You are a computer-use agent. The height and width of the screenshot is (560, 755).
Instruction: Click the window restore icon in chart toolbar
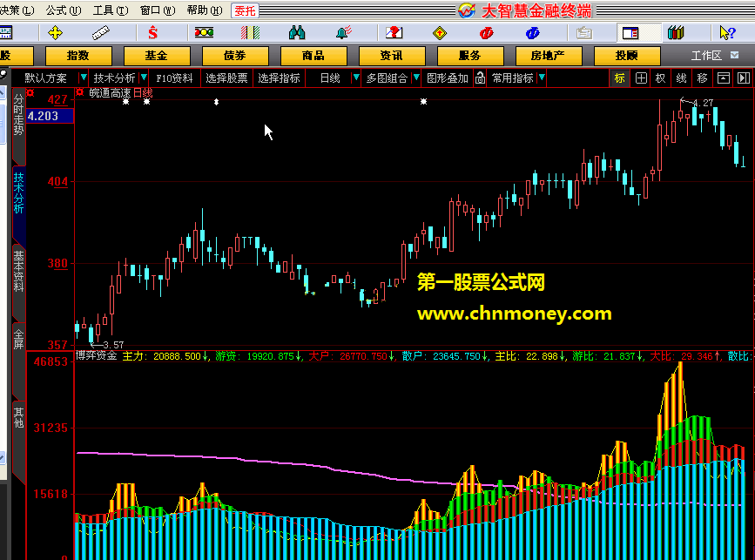[724, 78]
